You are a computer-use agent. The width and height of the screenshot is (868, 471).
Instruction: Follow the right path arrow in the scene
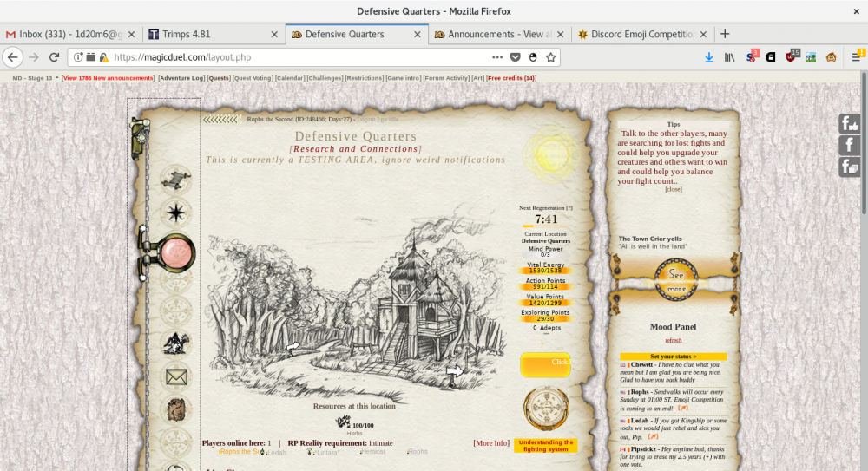455,371
